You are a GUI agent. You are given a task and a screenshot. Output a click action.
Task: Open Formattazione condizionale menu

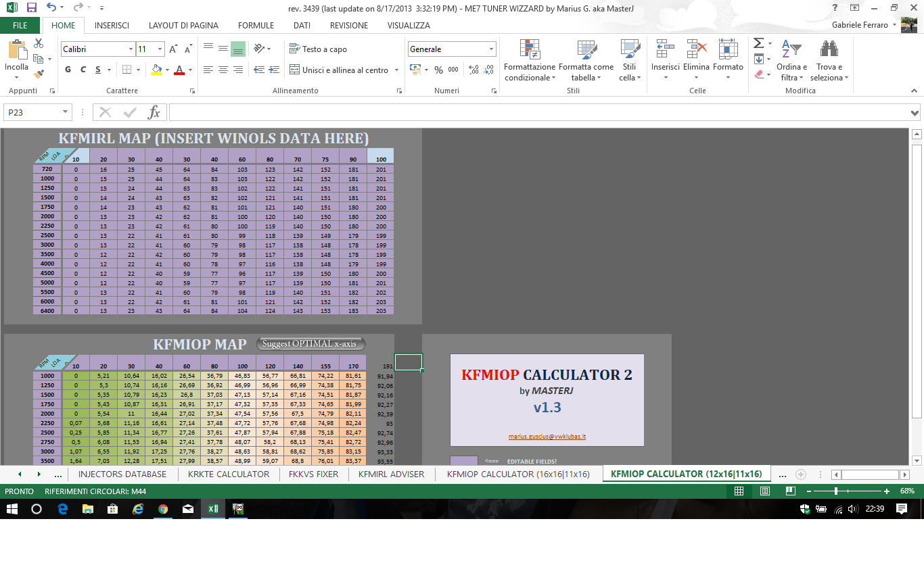pos(530,61)
